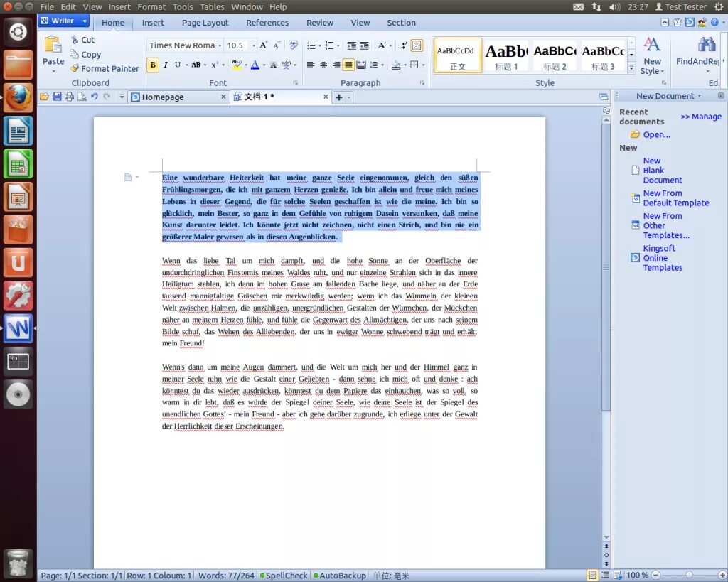Open the font size dropdown
This screenshot has width=728, height=582.
pyautogui.click(x=254, y=45)
